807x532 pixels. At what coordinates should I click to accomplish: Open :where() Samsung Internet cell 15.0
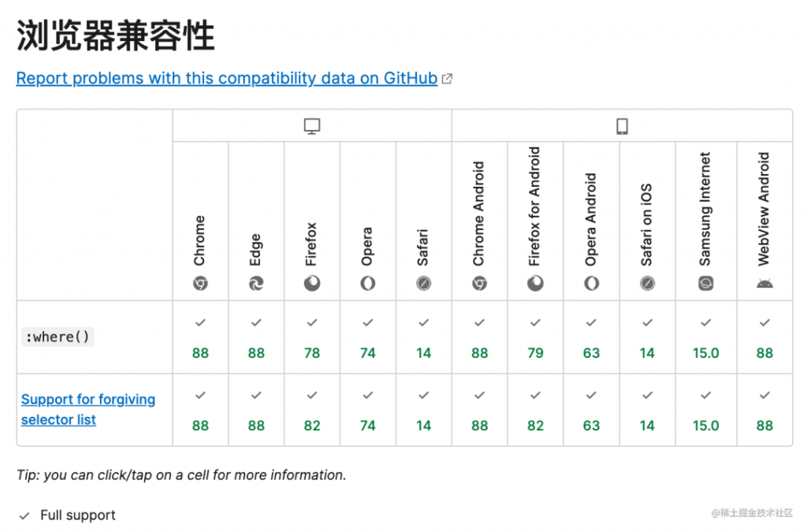point(705,337)
